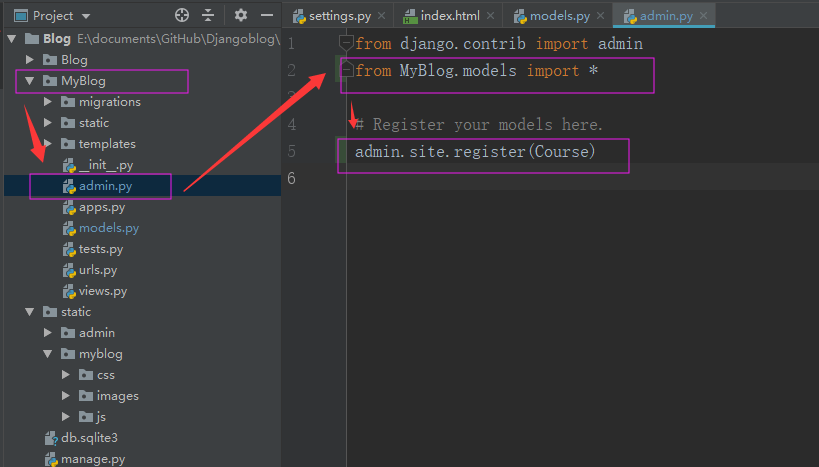
Task: Collapse the root Blog project node
Action: click(x=12, y=39)
